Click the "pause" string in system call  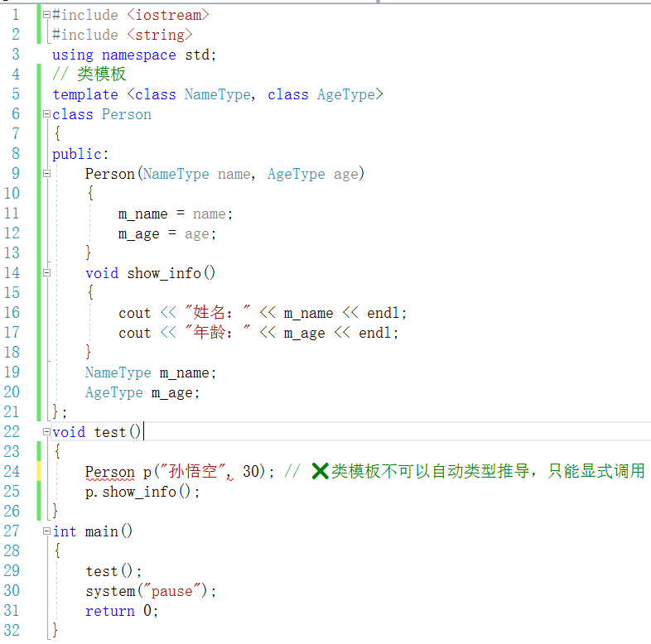(172, 591)
